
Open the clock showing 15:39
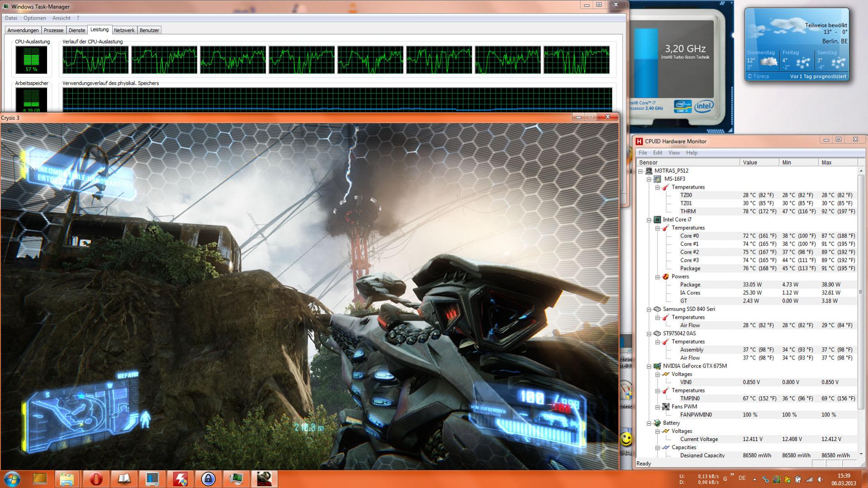pos(844,479)
